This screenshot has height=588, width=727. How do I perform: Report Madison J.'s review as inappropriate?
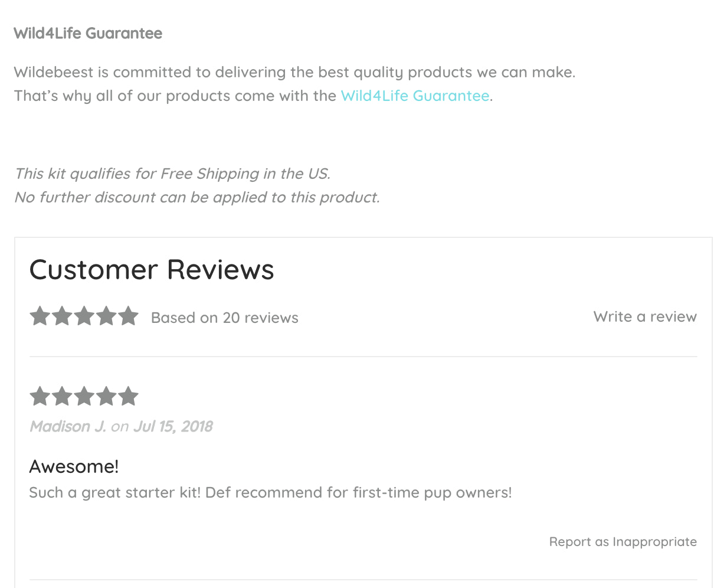(x=623, y=541)
